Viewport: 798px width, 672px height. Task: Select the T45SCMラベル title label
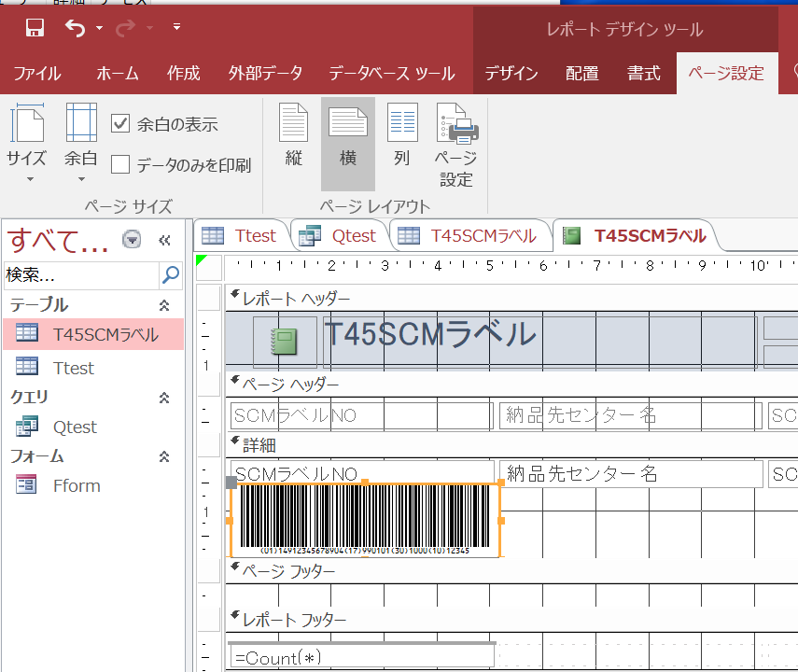coord(539,341)
